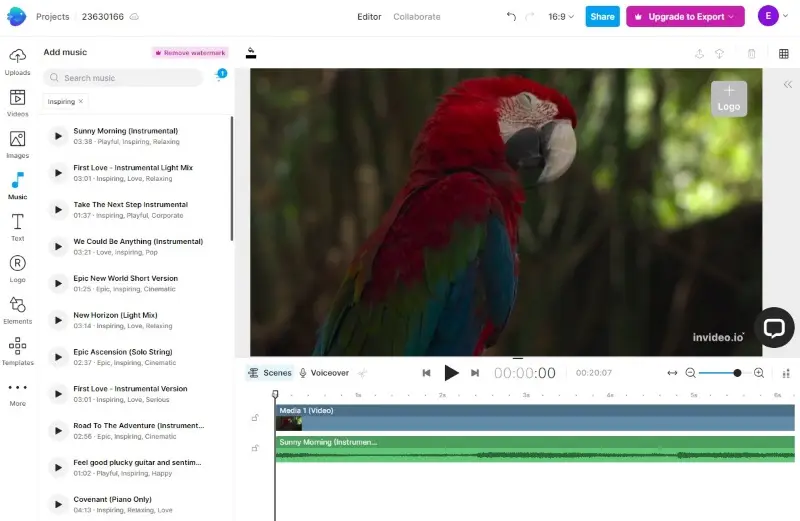Adjust the timeline zoom slider

(737, 373)
